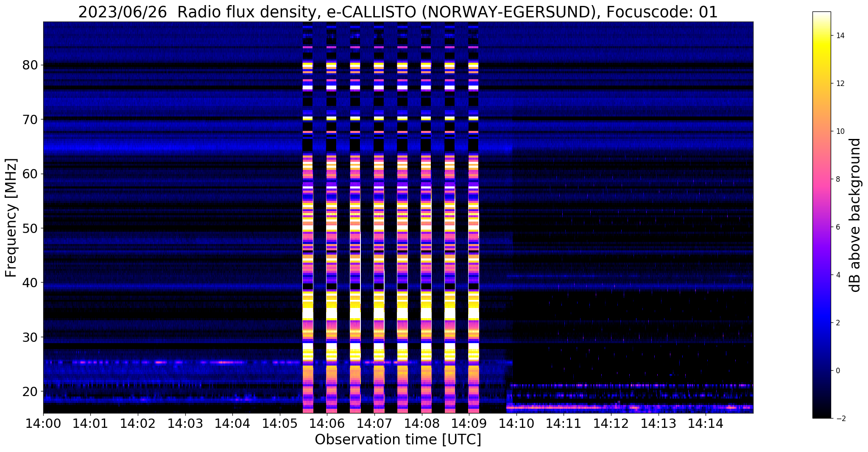
Task: Click the 14:09 time tick label
Action: pyautogui.click(x=469, y=423)
